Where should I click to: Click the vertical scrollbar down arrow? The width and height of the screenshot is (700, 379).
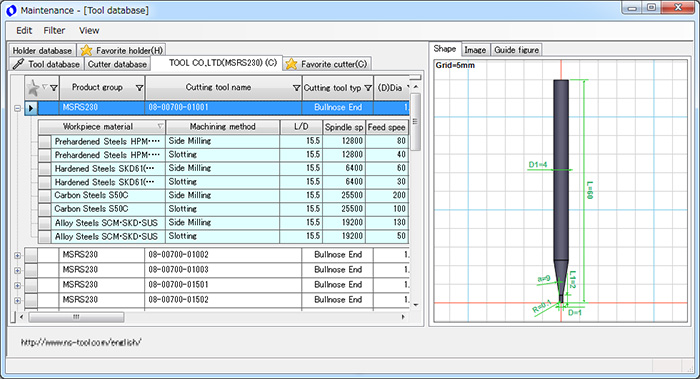(416, 304)
